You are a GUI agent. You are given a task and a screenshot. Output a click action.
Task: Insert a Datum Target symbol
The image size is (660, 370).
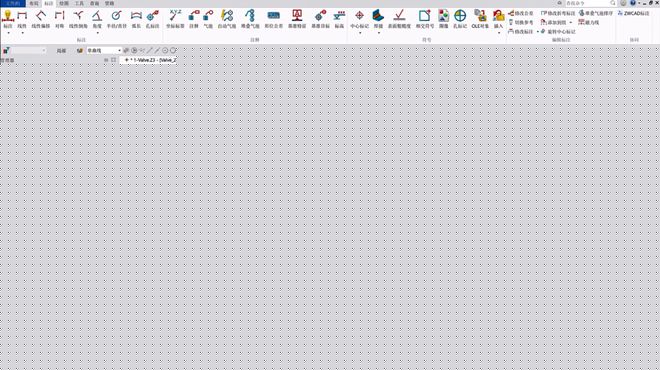320,19
